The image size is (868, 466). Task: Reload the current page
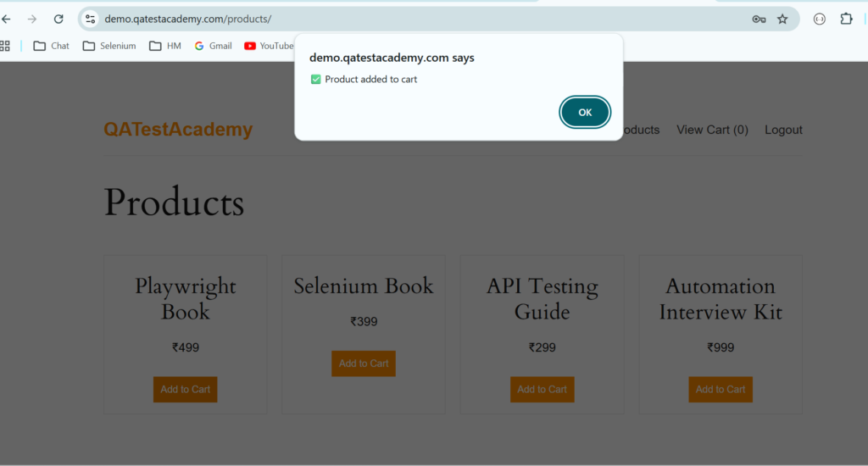58,19
